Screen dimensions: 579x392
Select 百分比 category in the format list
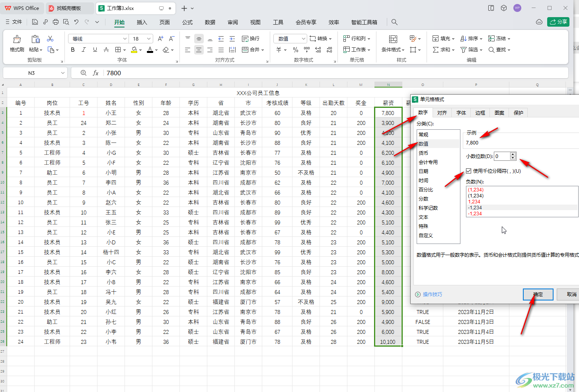coord(438,190)
